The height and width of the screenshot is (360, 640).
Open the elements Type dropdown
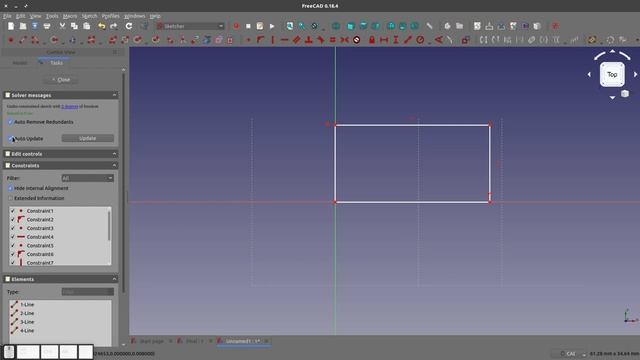[x=87, y=292]
